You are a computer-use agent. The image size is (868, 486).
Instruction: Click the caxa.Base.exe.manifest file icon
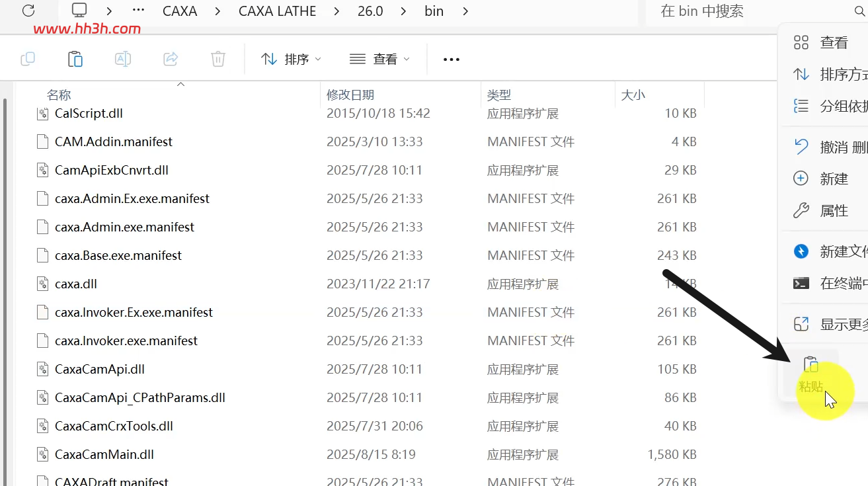(x=43, y=255)
